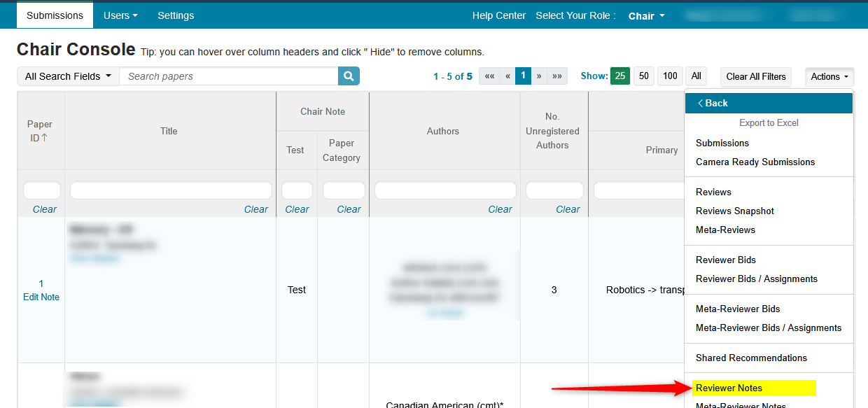Go to first page of results
This screenshot has width=868, height=408.
(489, 76)
